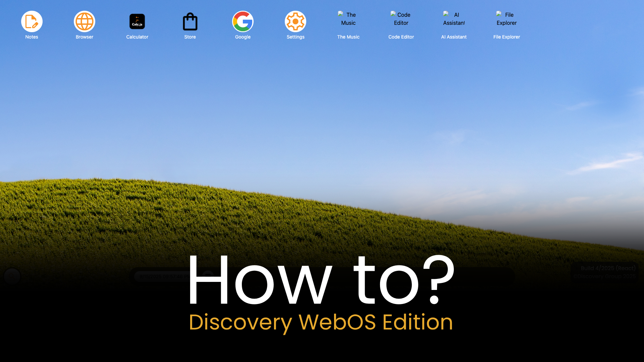644x362 pixels.
Task: Click the "Settings" label under gear
Action: (x=295, y=37)
